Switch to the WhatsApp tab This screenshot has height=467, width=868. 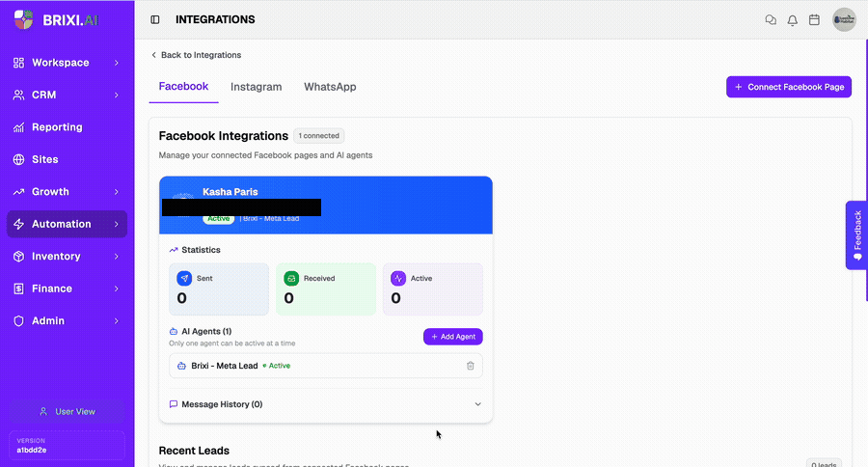(330, 87)
